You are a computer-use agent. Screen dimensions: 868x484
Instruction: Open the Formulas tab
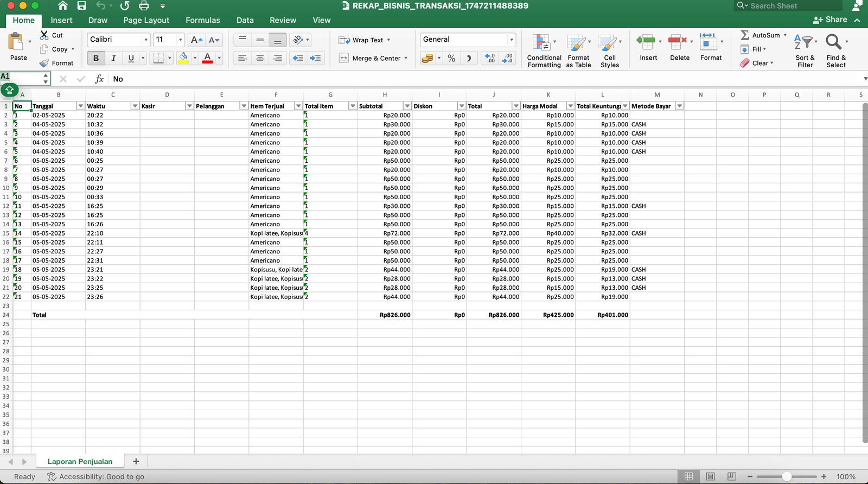point(203,20)
